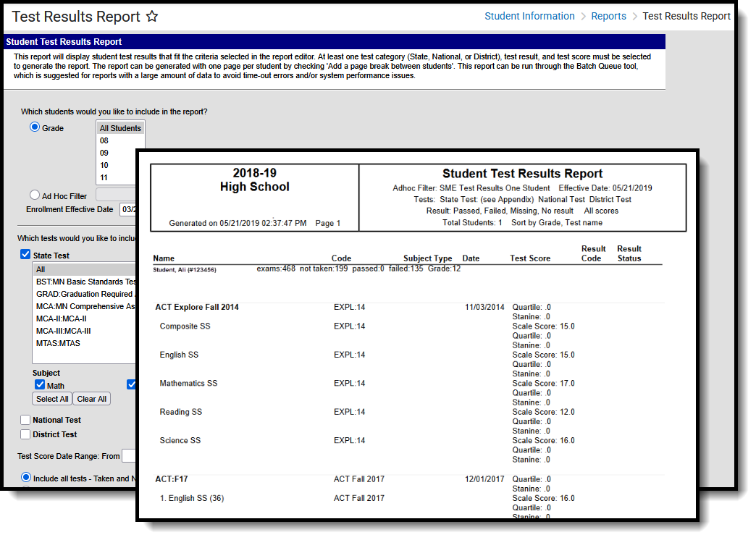Click the Enrollment Effective Date field
Image resolution: width=756 pixels, height=540 pixels.
127,209
